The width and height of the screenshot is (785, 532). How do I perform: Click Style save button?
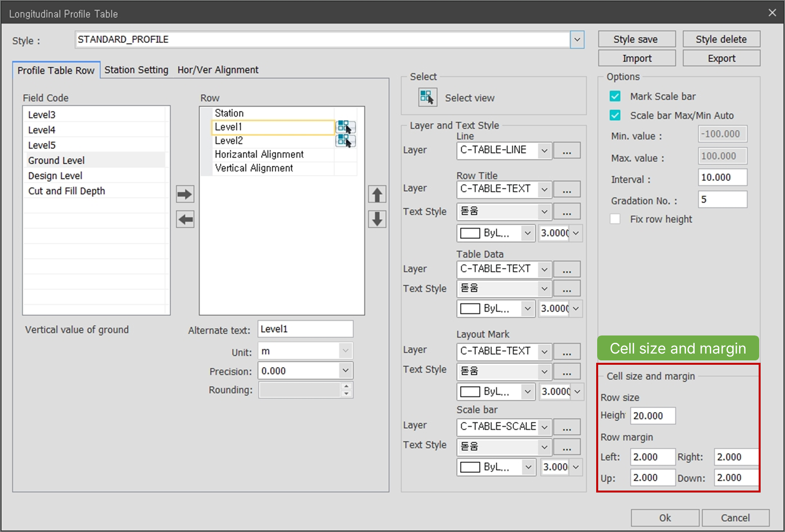tap(637, 39)
